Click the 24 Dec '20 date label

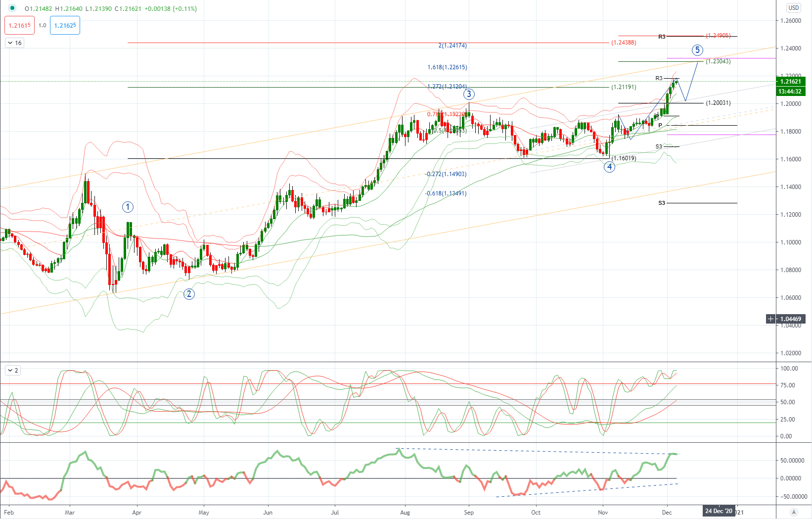pos(719,511)
